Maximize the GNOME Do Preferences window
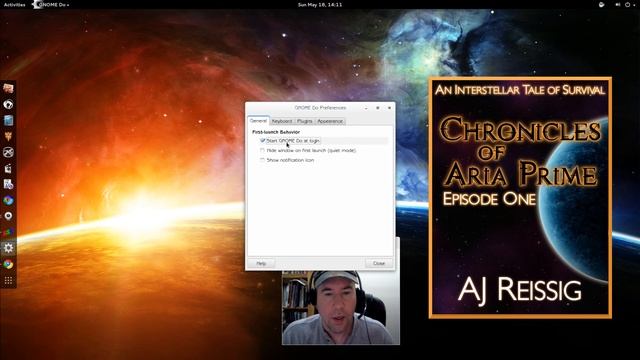The height and width of the screenshot is (360, 640). (x=378, y=108)
